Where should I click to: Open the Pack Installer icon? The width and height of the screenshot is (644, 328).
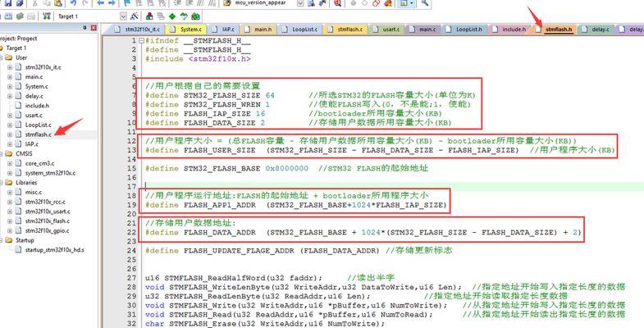pos(195,16)
